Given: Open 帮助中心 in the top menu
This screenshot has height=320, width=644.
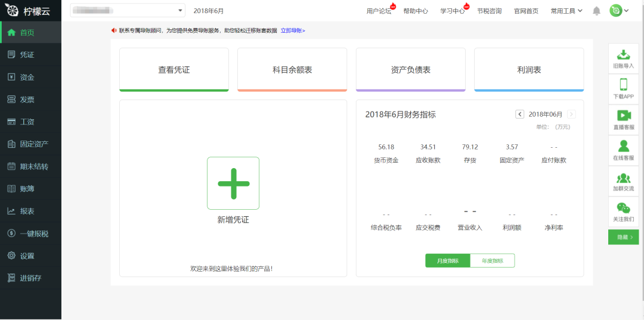Looking at the screenshot, I should coord(416,11).
